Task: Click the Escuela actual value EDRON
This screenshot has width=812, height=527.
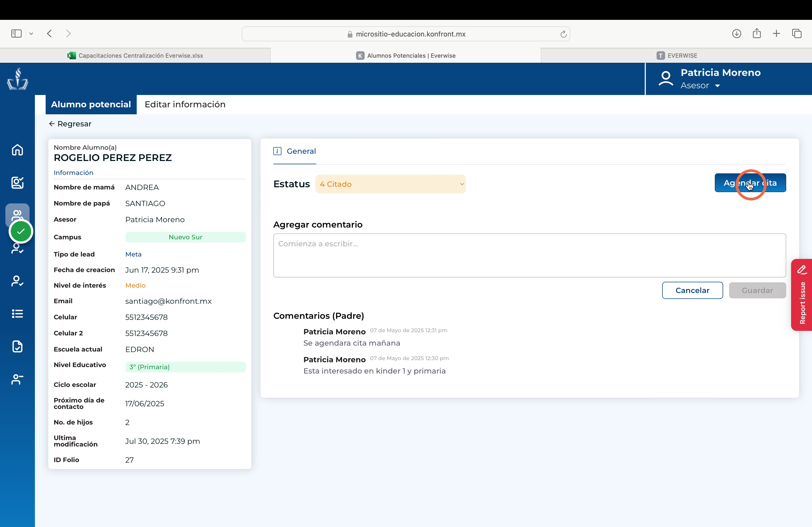Action: [x=140, y=349]
